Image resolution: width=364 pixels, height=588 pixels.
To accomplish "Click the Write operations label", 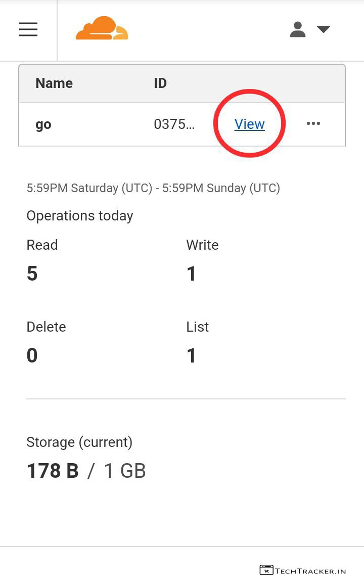I will [x=202, y=245].
